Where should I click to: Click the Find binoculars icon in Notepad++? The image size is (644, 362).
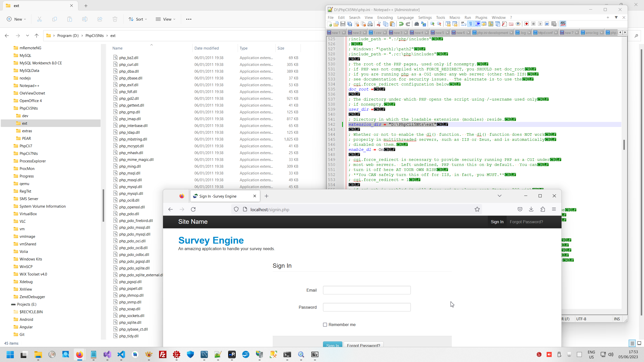416,24
